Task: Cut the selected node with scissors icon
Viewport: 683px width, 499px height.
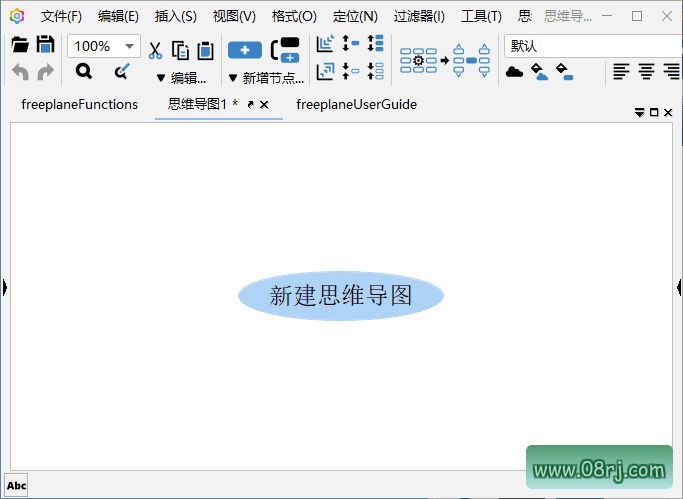Action: (155, 51)
